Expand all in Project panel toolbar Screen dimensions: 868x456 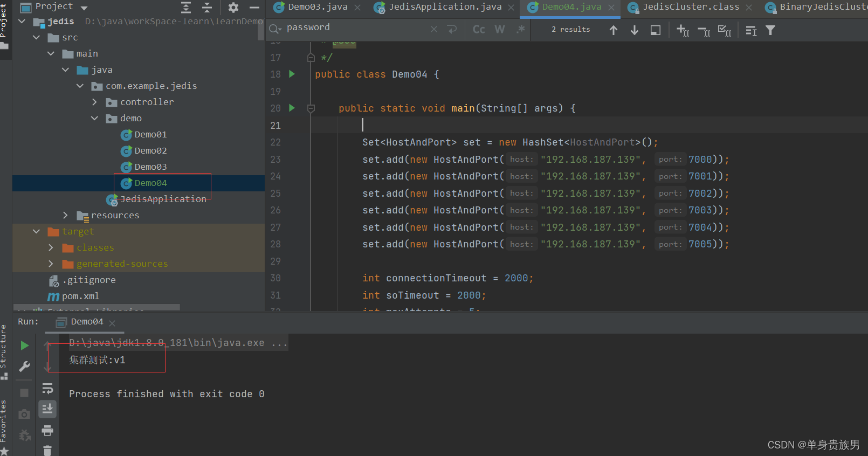coord(186,7)
